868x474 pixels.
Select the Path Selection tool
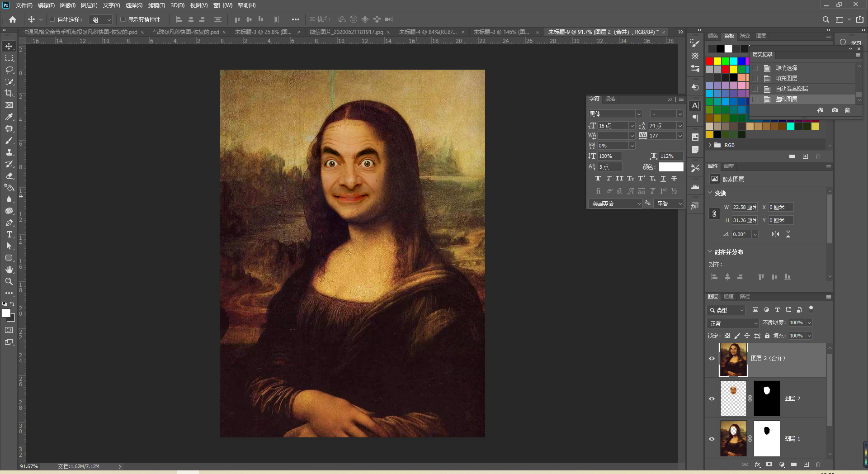tap(9, 246)
